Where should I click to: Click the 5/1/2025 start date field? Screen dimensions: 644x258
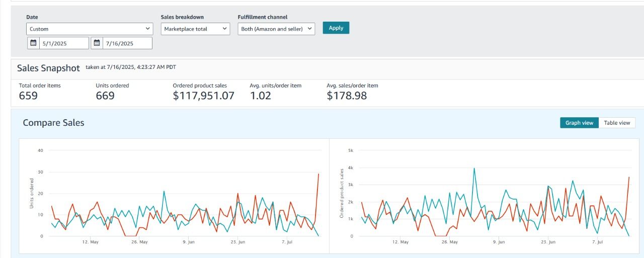coord(64,43)
